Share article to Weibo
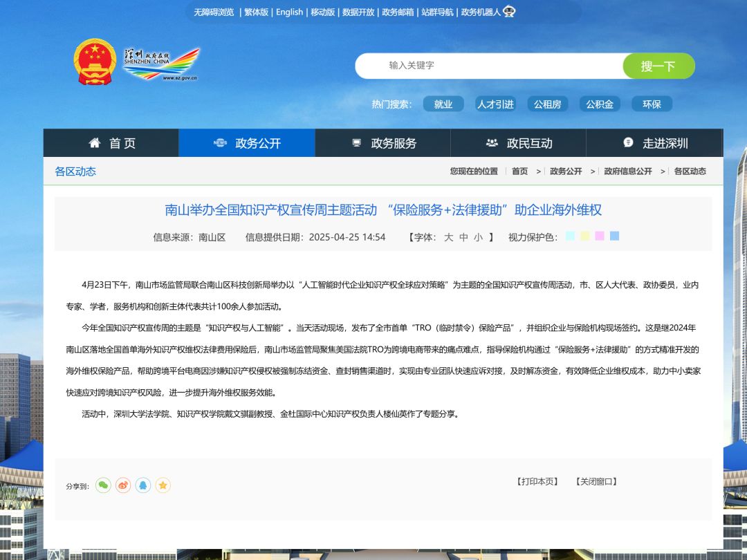Viewport: 747px width, 560px height. [x=123, y=485]
